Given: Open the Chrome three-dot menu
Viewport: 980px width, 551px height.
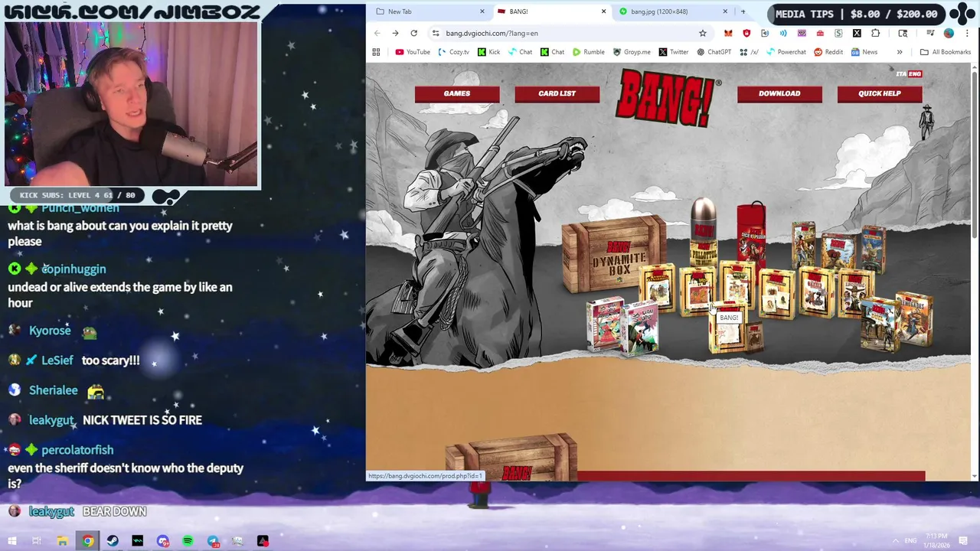Looking at the screenshot, I should 967,33.
